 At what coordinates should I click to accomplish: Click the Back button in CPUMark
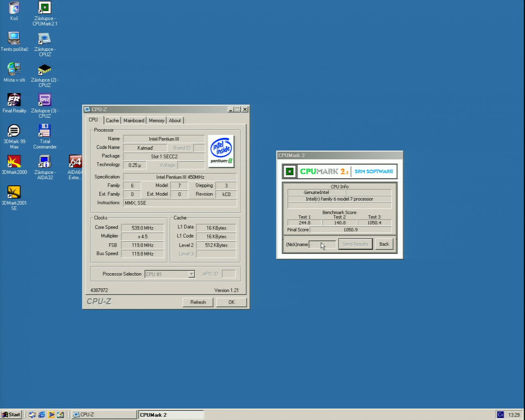pyautogui.click(x=384, y=244)
